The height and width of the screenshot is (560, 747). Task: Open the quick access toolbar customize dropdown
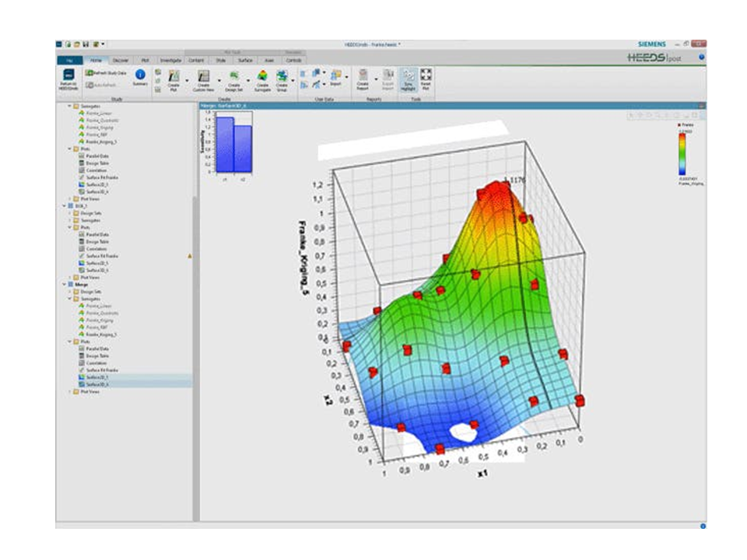pyautogui.click(x=103, y=44)
